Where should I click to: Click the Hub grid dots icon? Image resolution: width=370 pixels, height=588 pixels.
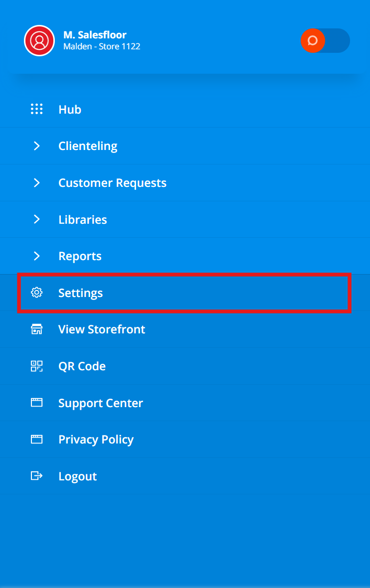[36, 110]
